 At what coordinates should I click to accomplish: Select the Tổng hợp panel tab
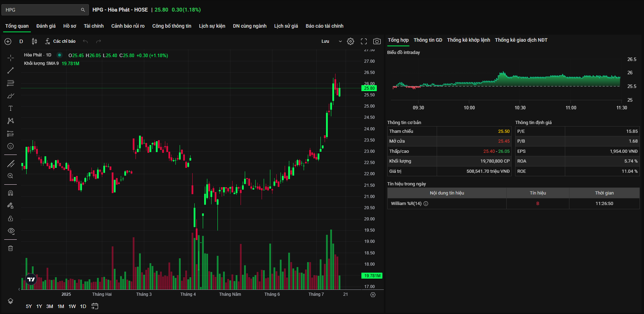[398, 40]
